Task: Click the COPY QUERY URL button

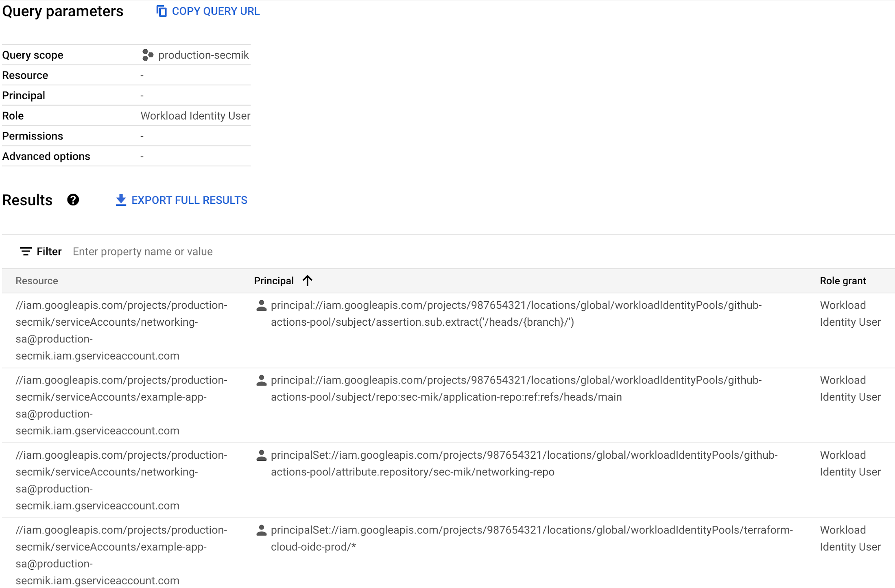Action: click(x=207, y=11)
